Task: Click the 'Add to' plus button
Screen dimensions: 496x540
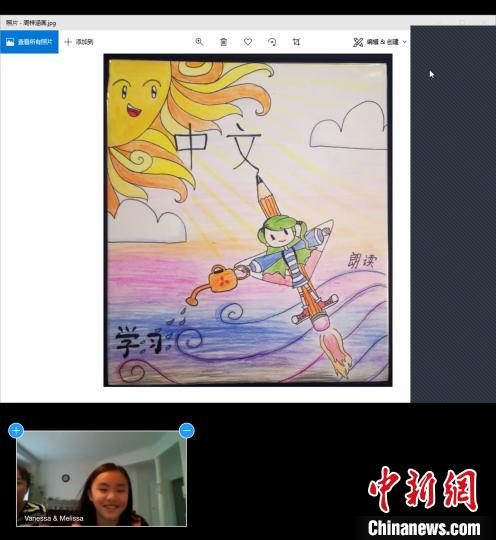Action: point(79,42)
